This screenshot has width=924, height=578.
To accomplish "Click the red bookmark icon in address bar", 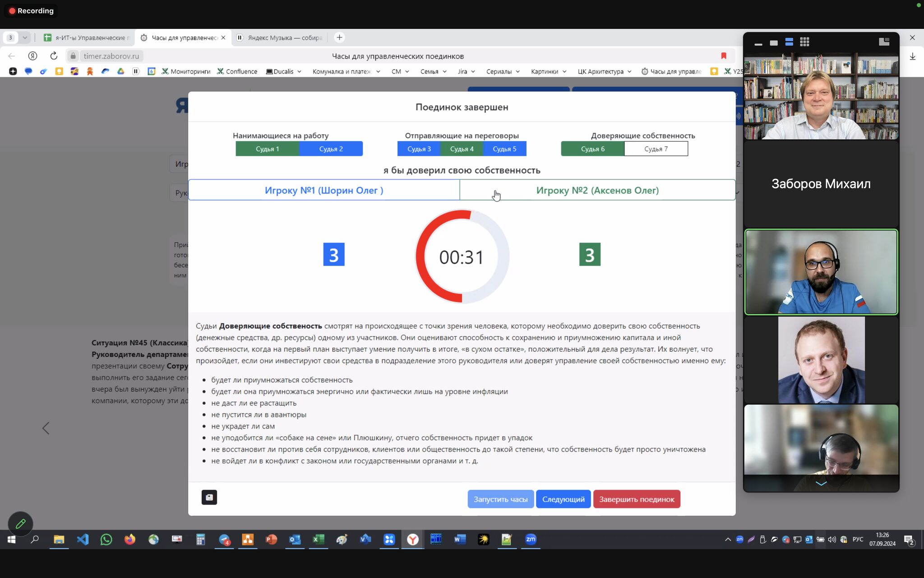I will 724,56.
